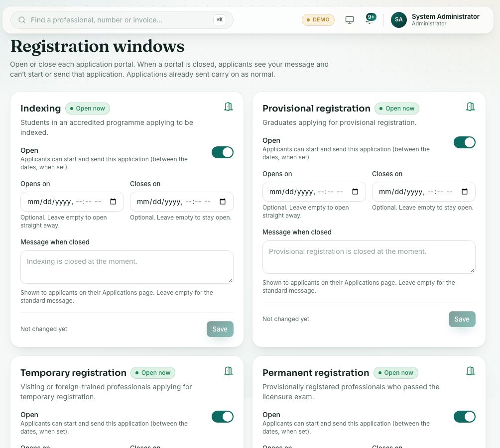Click the Indexing Opens on date field
Viewport: 500px width, 448px height.
click(72, 202)
